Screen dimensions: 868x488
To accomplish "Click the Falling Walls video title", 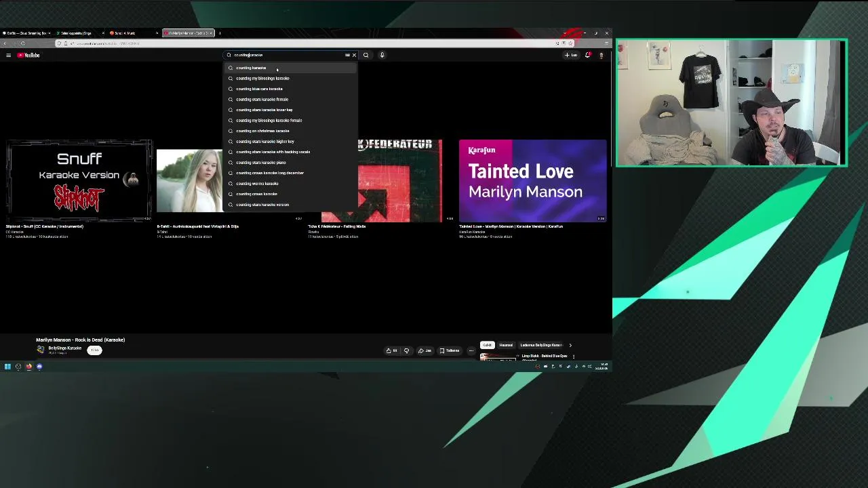I will click(x=336, y=226).
